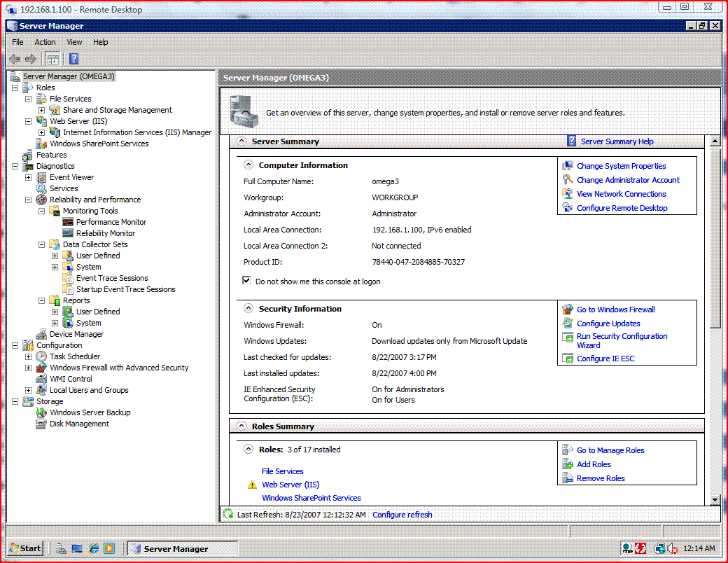Collapse the Computer Information section
Image resolution: width=728 pixels, height=563 pixels.
point(248,165)
